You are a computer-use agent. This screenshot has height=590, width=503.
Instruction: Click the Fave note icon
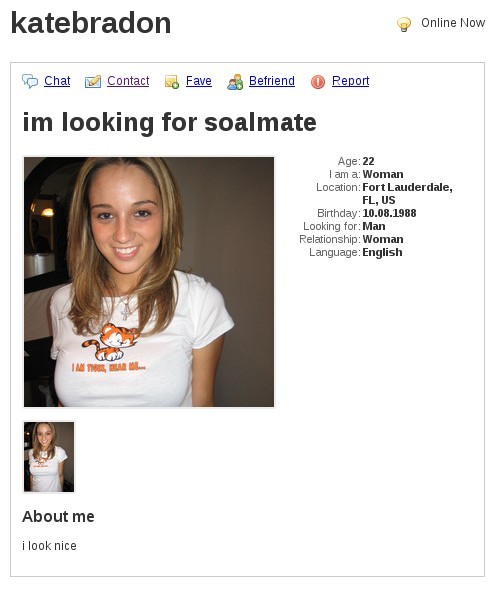pyautogui.click(x=172, y=82)
